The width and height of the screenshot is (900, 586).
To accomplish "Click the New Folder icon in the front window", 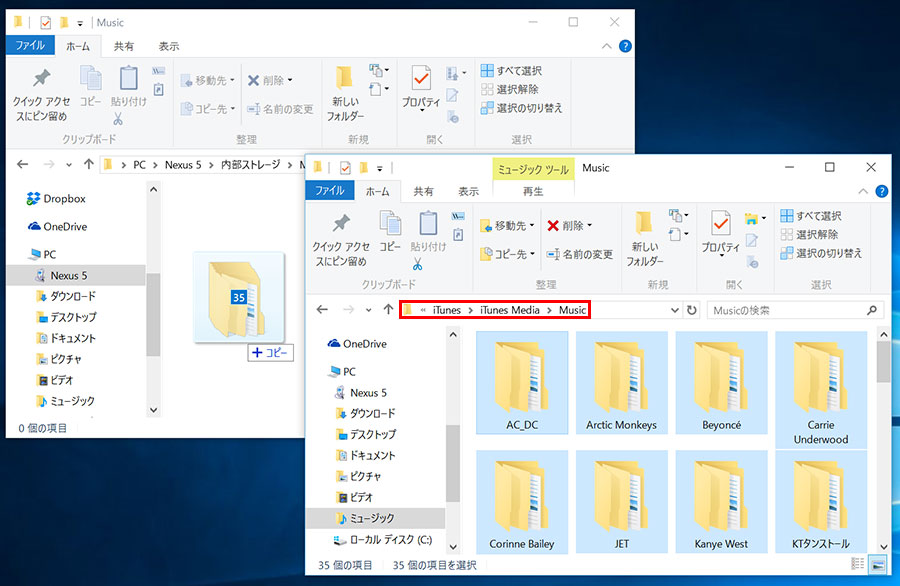I will 644,223.
